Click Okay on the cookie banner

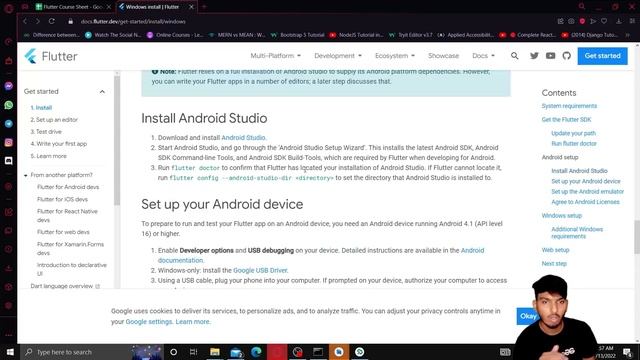pyautogui.click(x=527, y=316)
